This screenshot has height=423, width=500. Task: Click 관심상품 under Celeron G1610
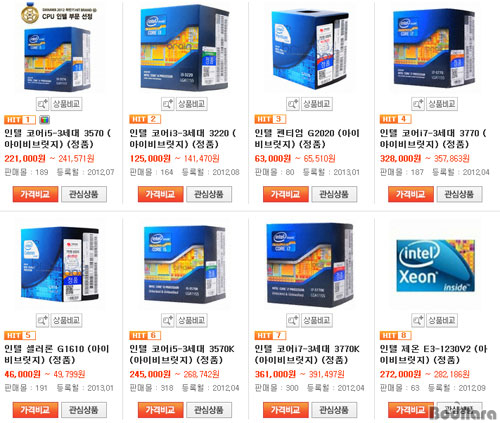pos(84,410)
